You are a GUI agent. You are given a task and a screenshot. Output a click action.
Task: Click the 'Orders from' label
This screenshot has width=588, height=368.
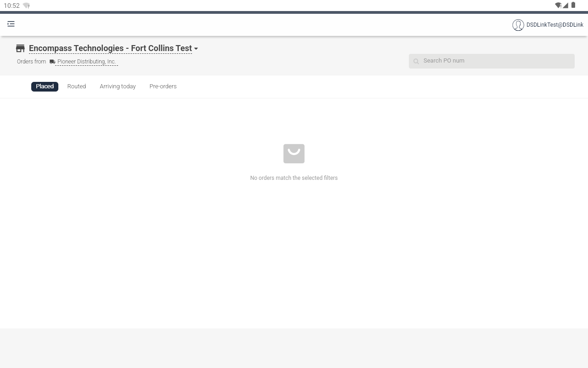[x=31, y=62]
